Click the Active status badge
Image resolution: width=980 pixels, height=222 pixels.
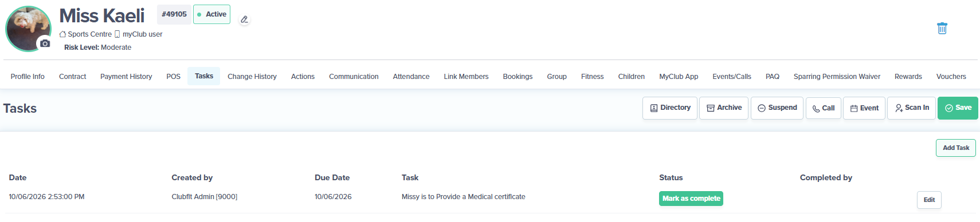click(211, 14)
